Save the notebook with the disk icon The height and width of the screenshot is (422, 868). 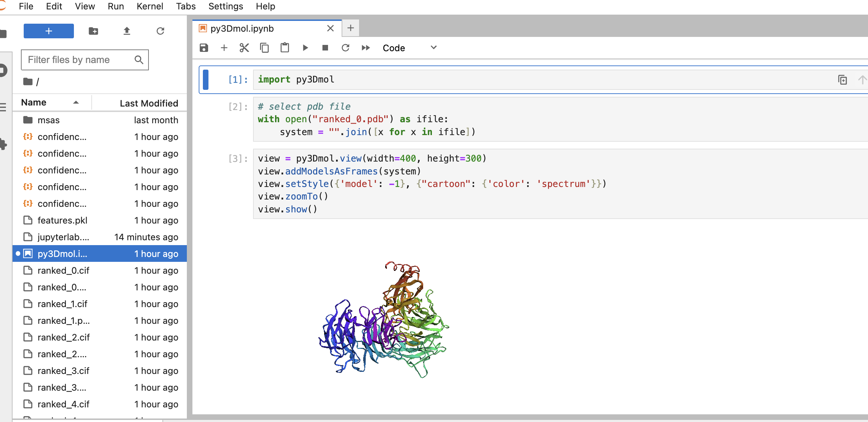(x=204, y=48)
